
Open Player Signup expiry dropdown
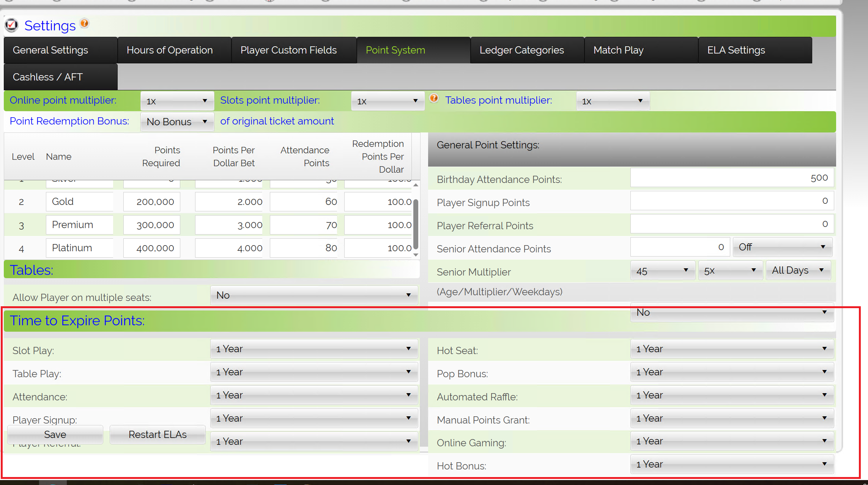tap(314, 418)
